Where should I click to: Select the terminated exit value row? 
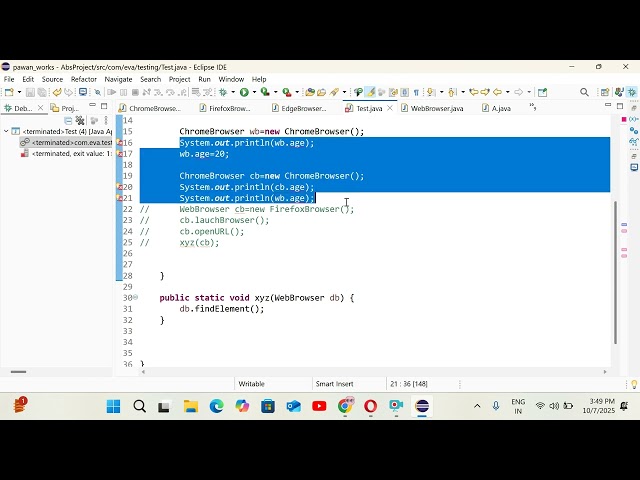[x=66, y=153]
